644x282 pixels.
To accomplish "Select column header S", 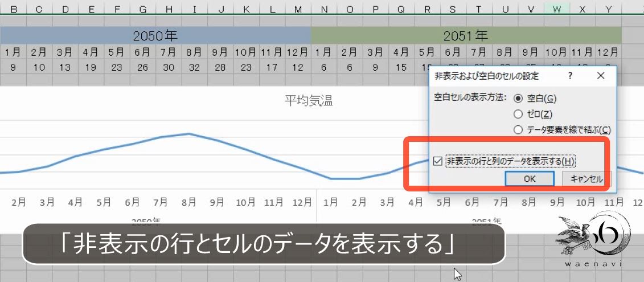I will point(453,10).
